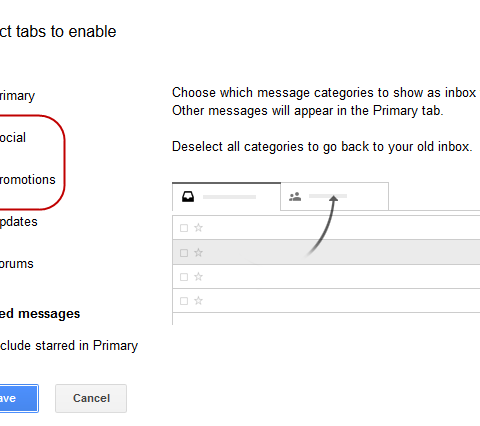Viewport: 480px width, 426px height.
Task: Select the Social preview tab with the people icon
Action: [335, 197]
